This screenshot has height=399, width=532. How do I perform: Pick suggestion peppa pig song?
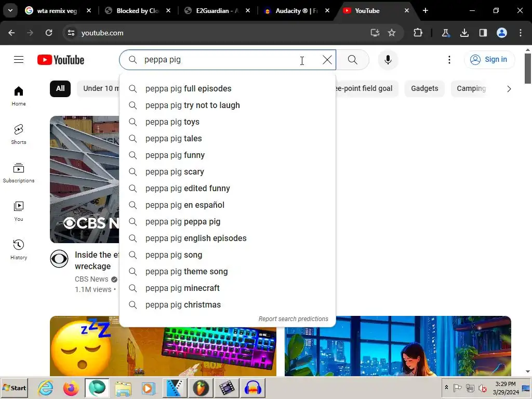(x=228, y=255)
